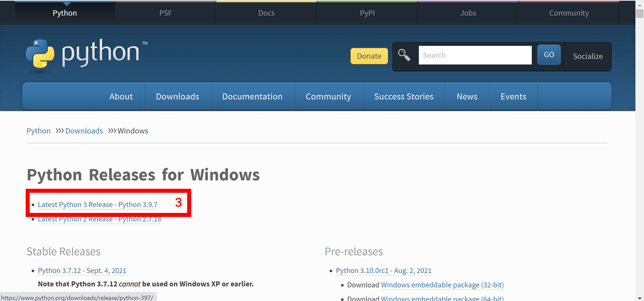This screenshot has width=644, height=301.
Task: Click the GO search button
Action: point(549,55)
